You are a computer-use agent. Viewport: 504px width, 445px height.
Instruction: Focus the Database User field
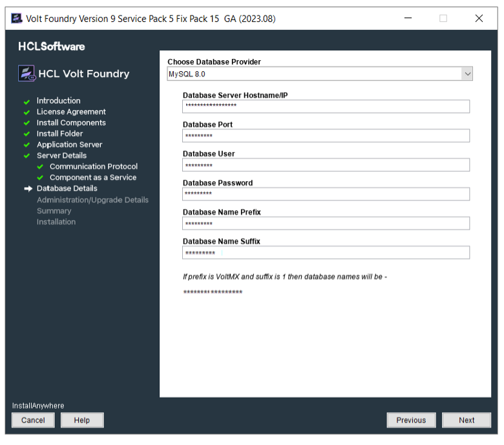(x=326, y=165)
